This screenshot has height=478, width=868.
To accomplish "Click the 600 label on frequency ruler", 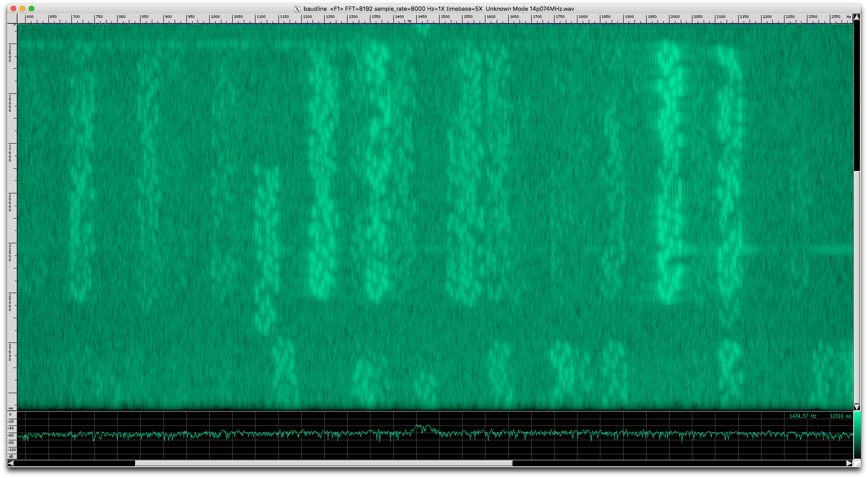I will pyautogui.click(x=30, y=17).
